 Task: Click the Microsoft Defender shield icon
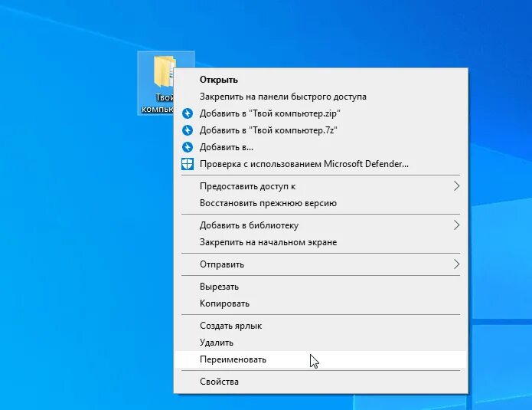188,164
